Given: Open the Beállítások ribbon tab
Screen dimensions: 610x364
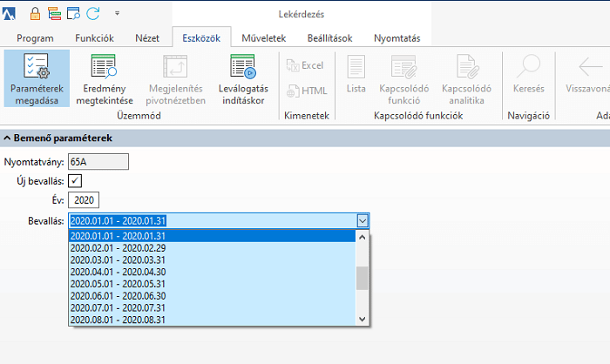Looking at the screenshot, I should (x=329, y=38).
